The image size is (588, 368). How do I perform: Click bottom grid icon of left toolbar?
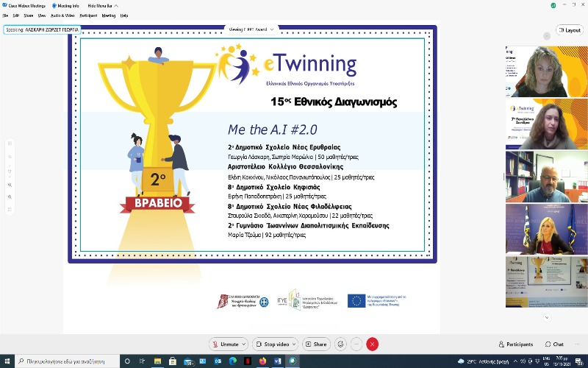click(x=10, y=209)
